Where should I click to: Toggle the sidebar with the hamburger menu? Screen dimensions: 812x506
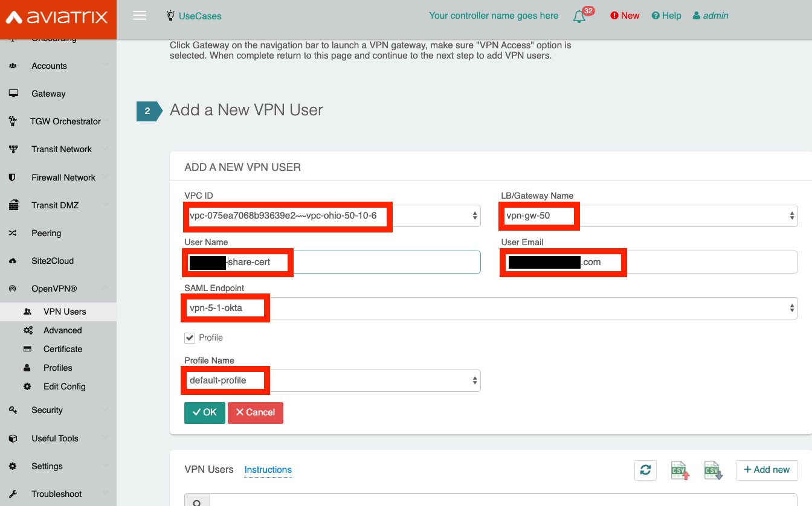(x=140, y=15)
